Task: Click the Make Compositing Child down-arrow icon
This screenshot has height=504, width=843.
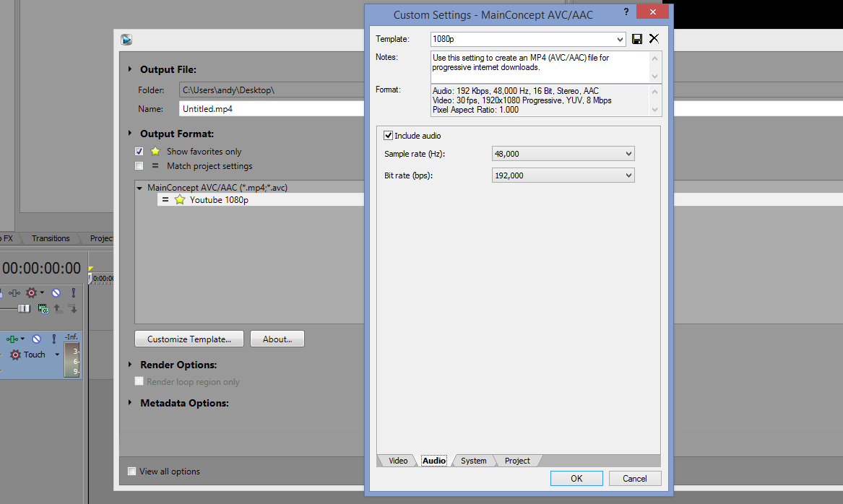Action: 72,308
